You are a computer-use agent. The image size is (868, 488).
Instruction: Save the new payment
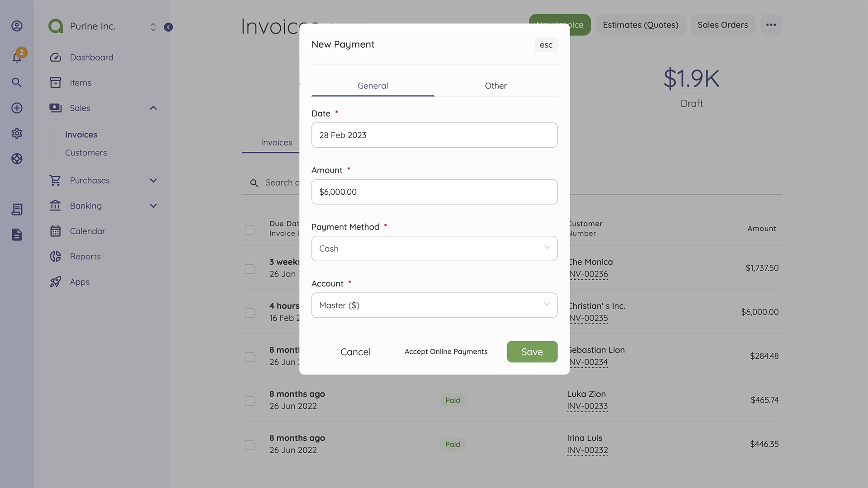pyautogui.click(x=532, y=352)
